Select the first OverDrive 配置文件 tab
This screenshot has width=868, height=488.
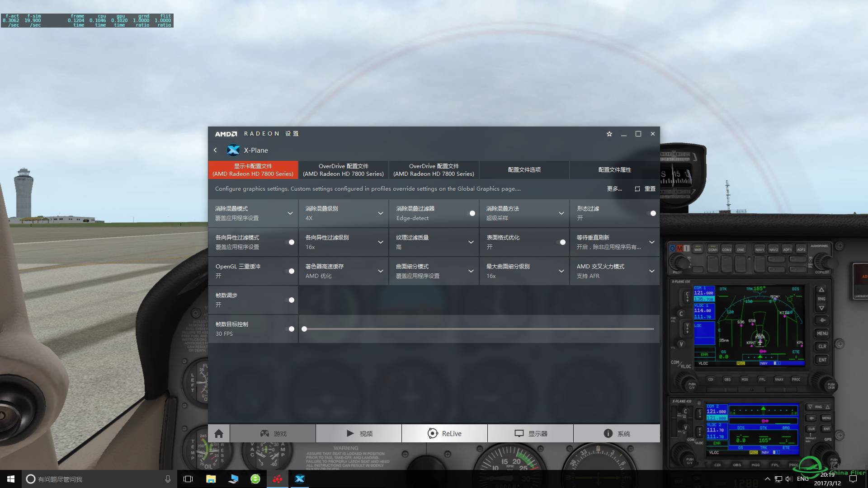tap(344, 170)
